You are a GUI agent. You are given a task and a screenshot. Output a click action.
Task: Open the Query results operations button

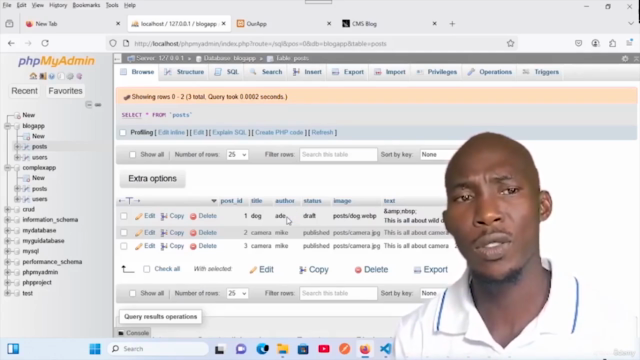point(160,317)
